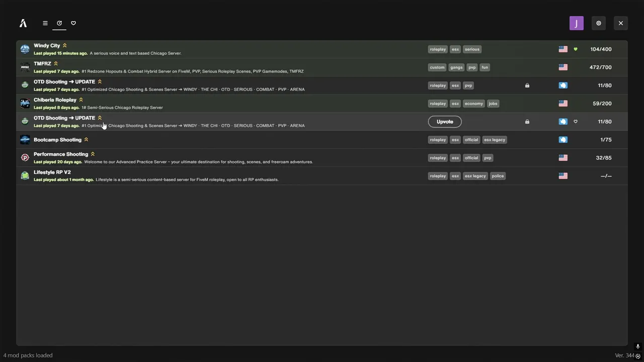Click the pvp tag in OTD Shooting row
The image size is (644, 362).
coord(468,85)
